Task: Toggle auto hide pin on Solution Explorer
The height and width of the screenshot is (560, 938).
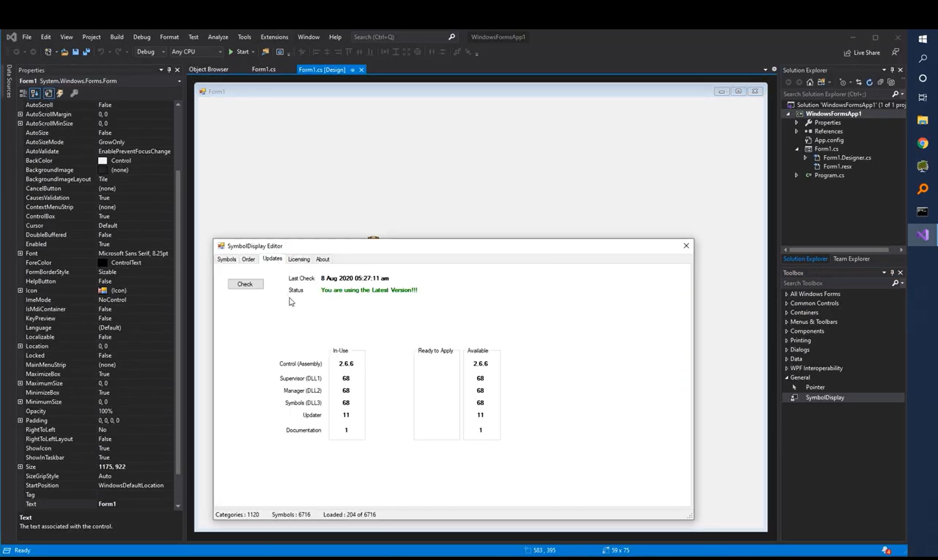Action: click(892, 70)
